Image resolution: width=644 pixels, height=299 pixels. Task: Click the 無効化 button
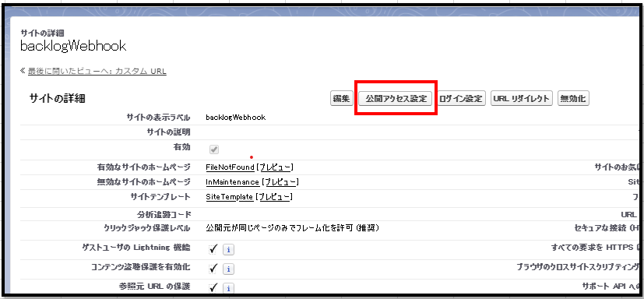coord(573,99)
